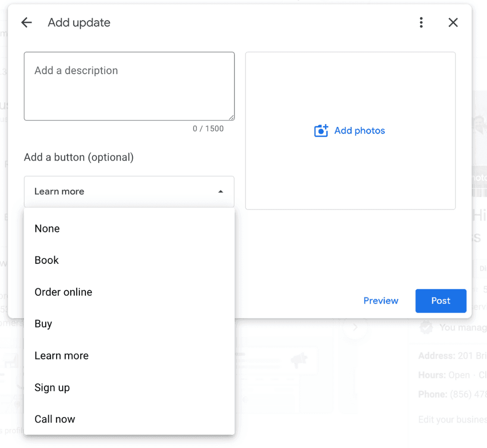Click the camera Add photos icon

coord(321,131)
